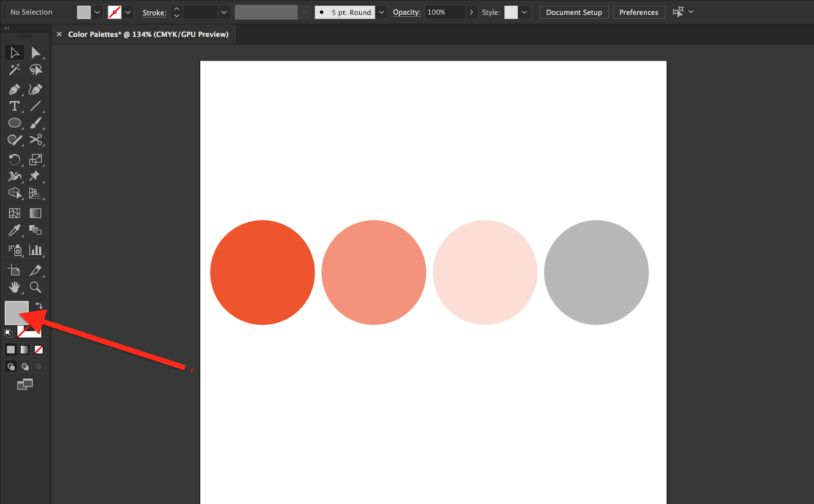The width and height of the screenshot is (814, 504).
Task: Select the Type tool
Action: [14, 106]
